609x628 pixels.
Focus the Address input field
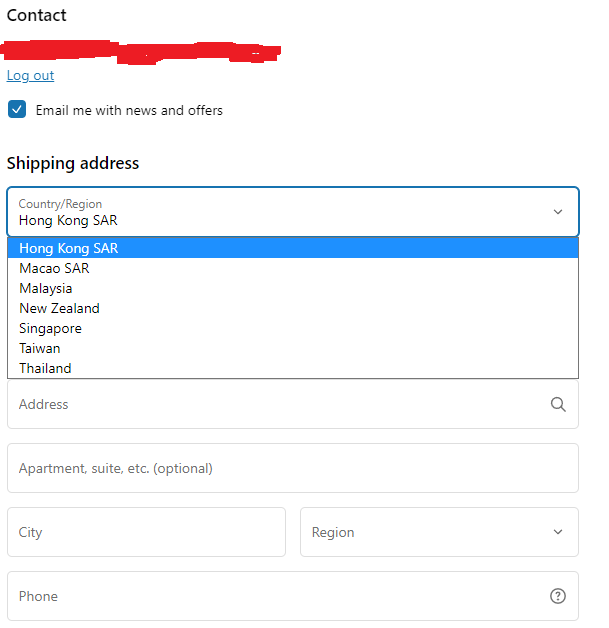click(x=293, y=404)
